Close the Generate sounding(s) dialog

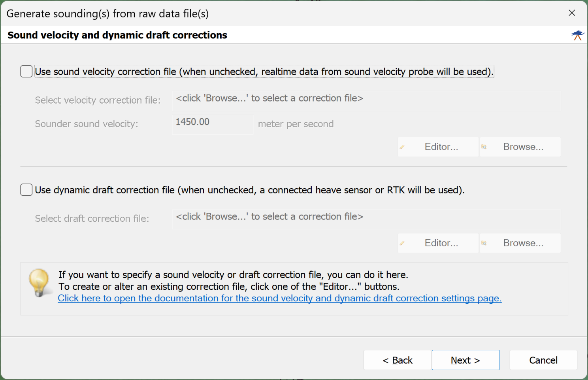[572, 13]
